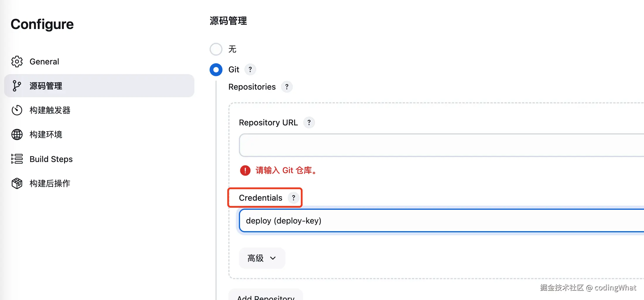Navigate to 构建触发器 section

click(x=50, y=110)
